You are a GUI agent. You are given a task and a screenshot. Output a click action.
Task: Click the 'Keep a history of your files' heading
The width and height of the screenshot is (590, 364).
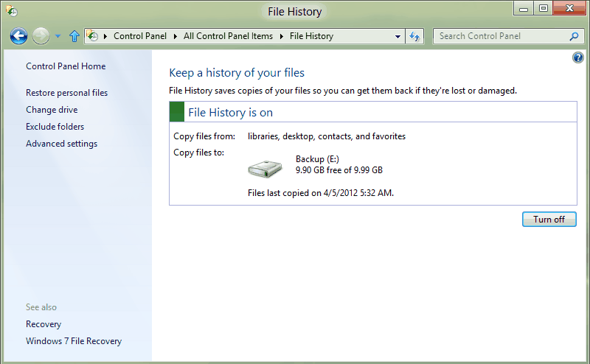237,72
